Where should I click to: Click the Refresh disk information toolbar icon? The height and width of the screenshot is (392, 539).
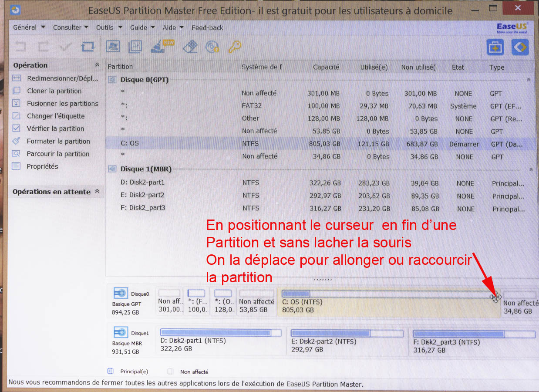(88, 47)
